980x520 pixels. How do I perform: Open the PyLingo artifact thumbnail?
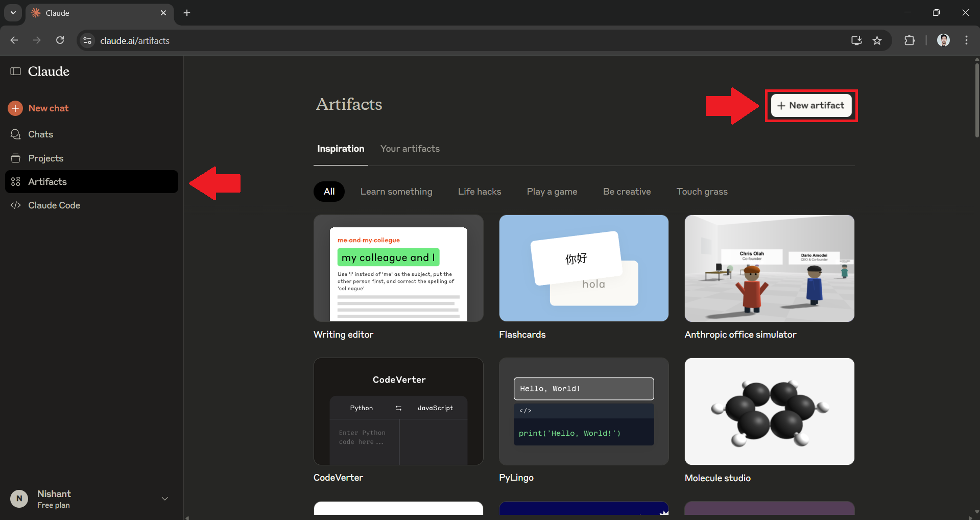click(x=584, y=412)
